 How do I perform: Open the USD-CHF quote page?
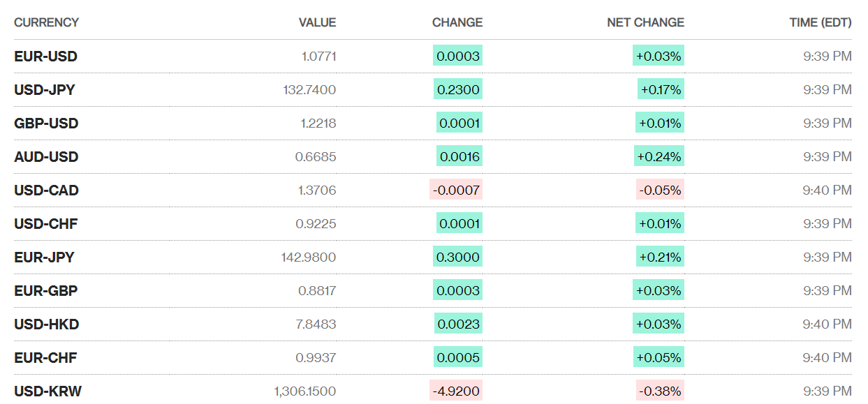tap(45, 224)
